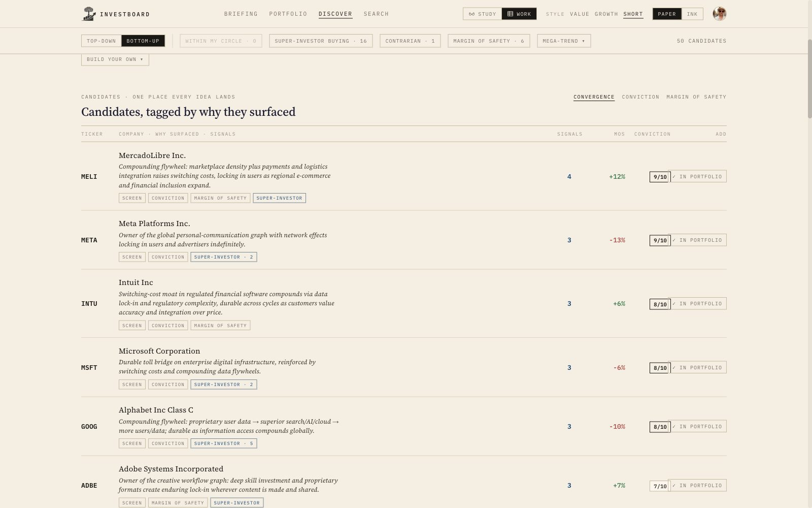The height and width of the screenshot is (508, 812).
Task: Open the Discover tab
Action: (x=335, y=14)
